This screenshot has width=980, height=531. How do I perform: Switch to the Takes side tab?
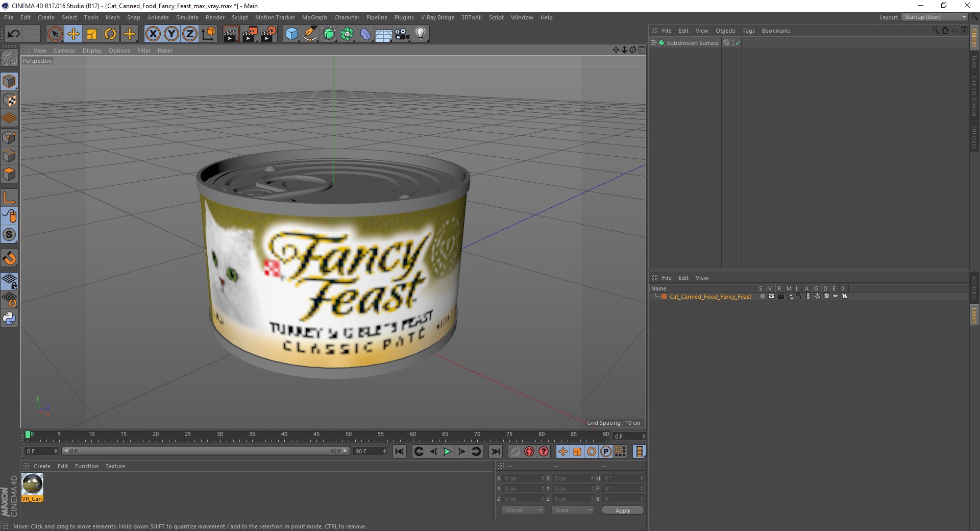pyautogui.click(x=974, y=61)
